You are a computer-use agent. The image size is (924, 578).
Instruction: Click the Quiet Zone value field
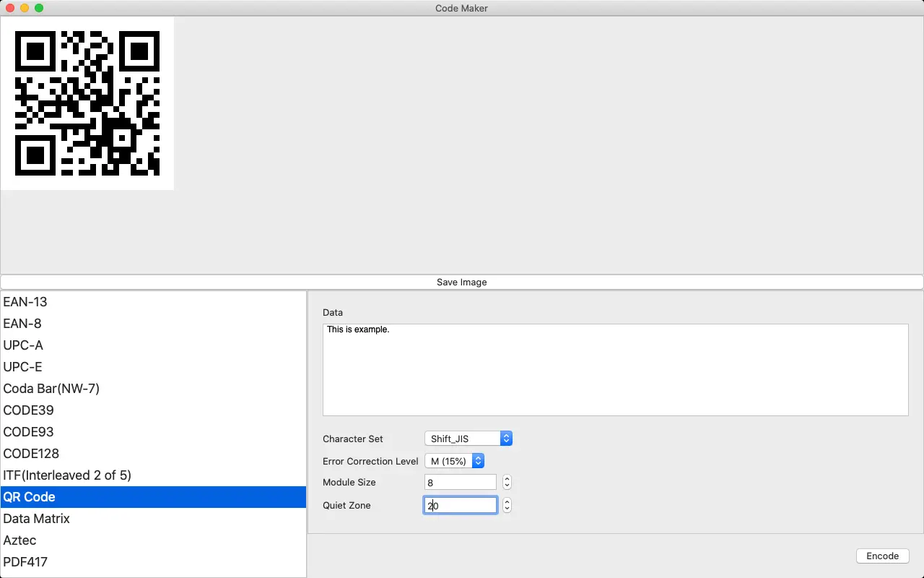click(460, 505)
